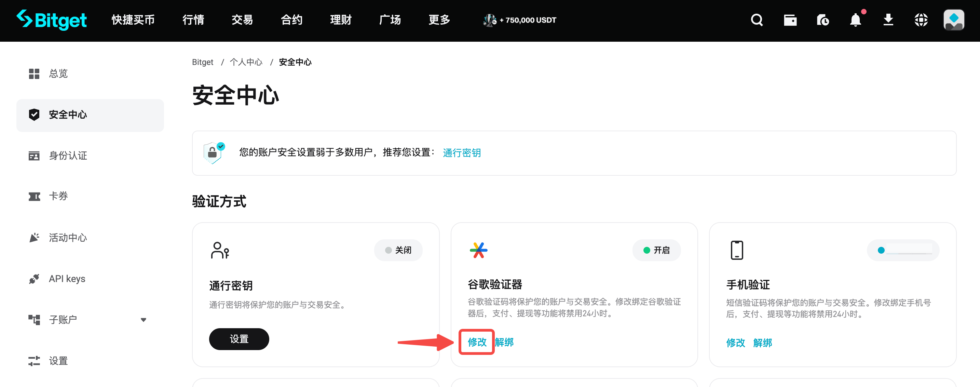
Task: Open the assets wallet icon
Action: point(790,20)
